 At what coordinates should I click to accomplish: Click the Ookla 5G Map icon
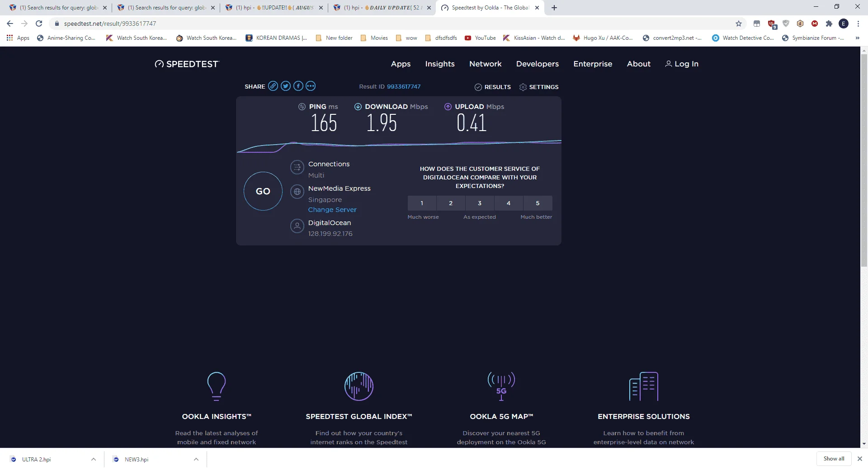click(x=501, y=386)
